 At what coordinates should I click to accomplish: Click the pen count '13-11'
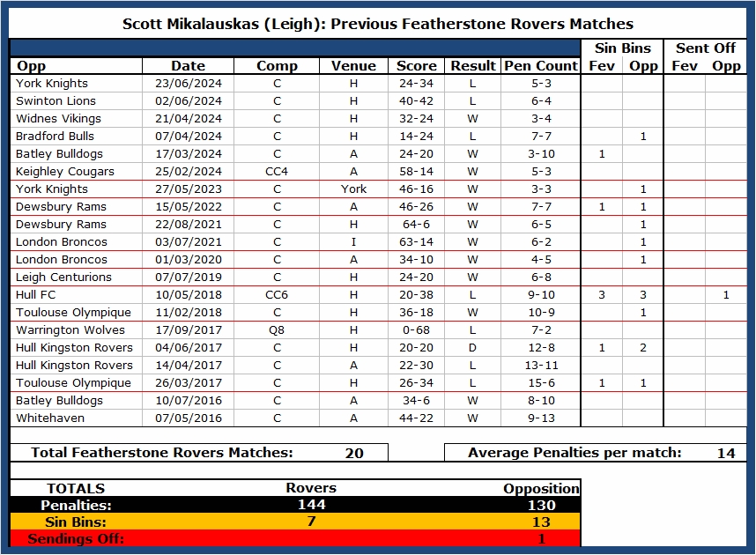pyautogui.click(x=541, y=366)
